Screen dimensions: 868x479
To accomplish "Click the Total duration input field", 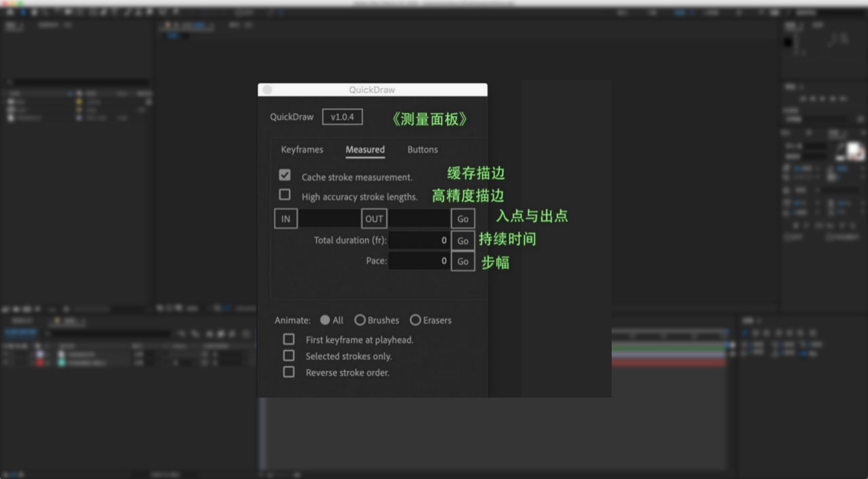I will (x=419, y=240).
